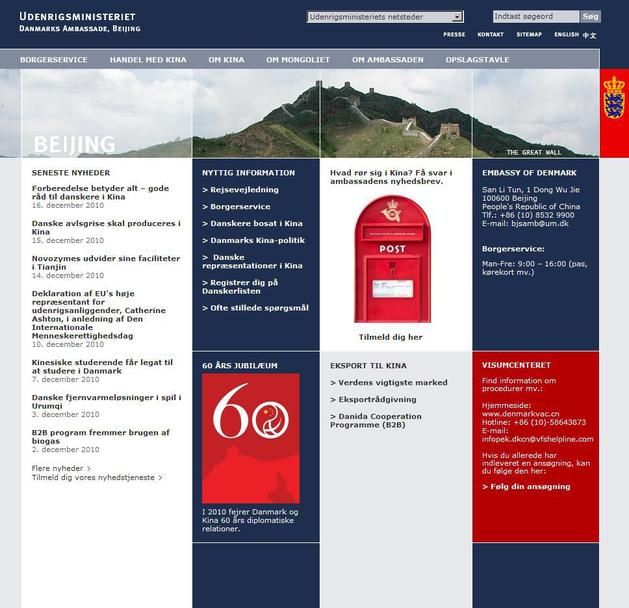This screenshot has width=629, height=608.
Task: Open 'Novozymes udvider sine faciliteter i Tianjin'
Action: click(x=106, y=263)
